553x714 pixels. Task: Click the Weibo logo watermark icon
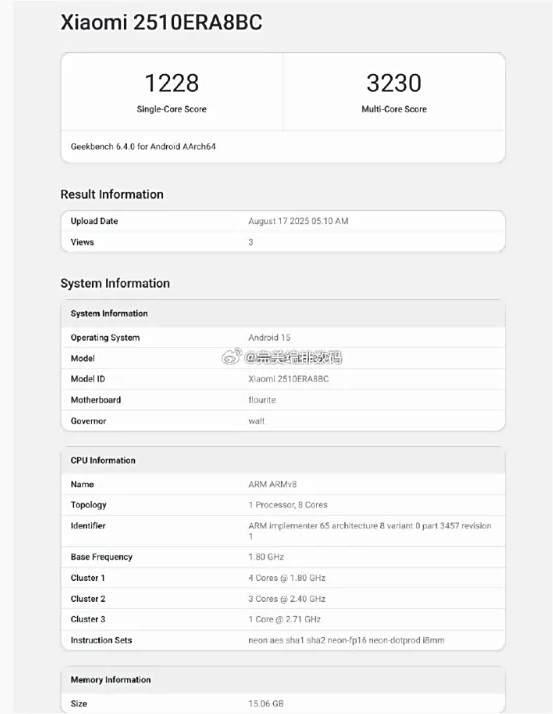pyautogui.click(x=231, y=357)
